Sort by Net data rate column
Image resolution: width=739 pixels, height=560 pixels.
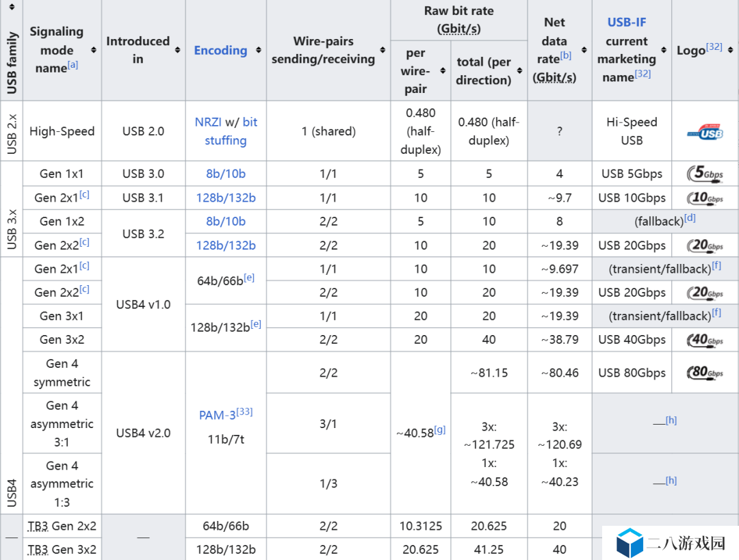click(584, 50)
